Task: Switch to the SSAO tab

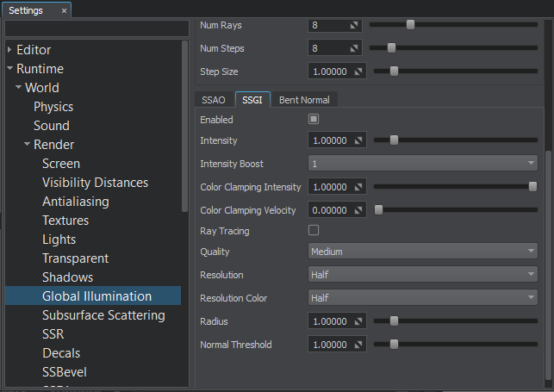Action: point(213,100)
